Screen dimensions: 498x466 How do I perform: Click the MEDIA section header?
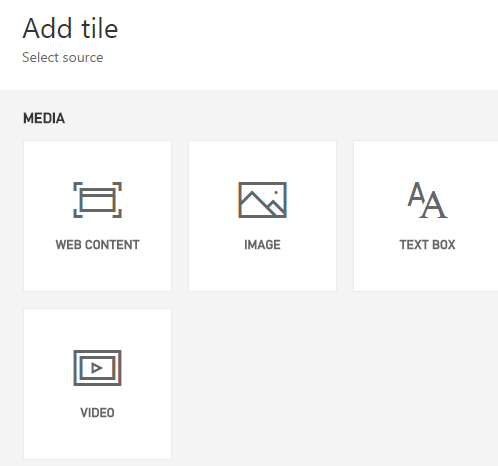(x=44, y=118)
